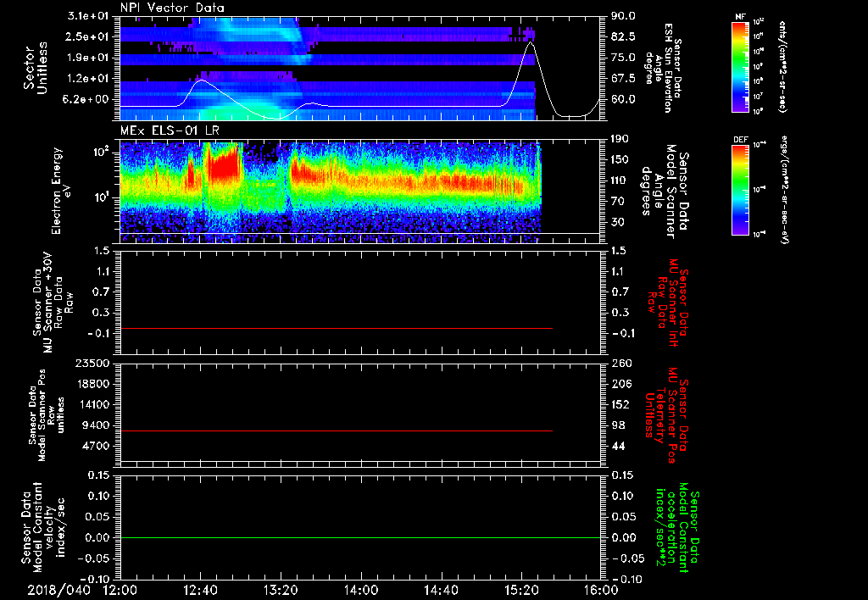
Task: Click the red line in Scanner Pos panel
Action: (x=337, y=431)
